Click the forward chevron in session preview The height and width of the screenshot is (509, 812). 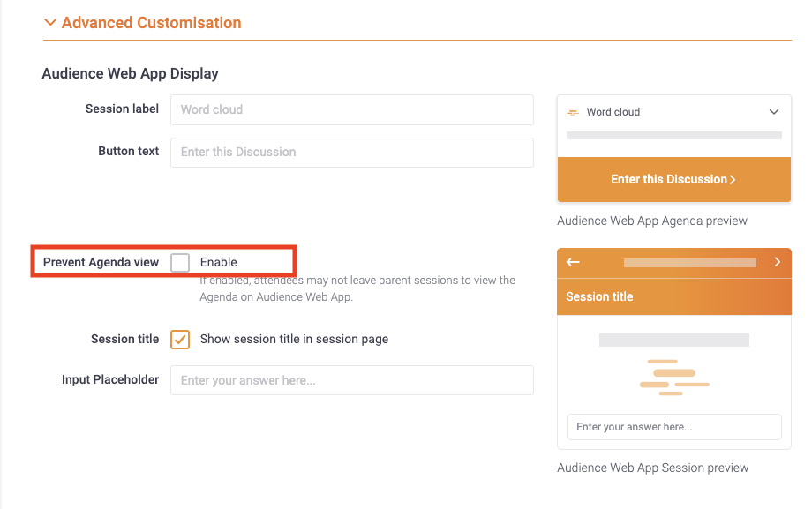[x=778, y=262]
